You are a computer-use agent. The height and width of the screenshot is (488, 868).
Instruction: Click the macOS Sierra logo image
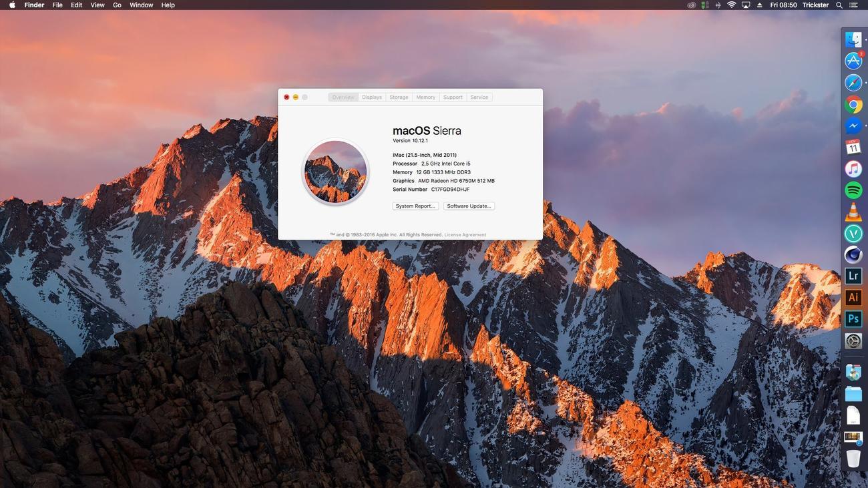pyautogui.click(x=335, y=172)
